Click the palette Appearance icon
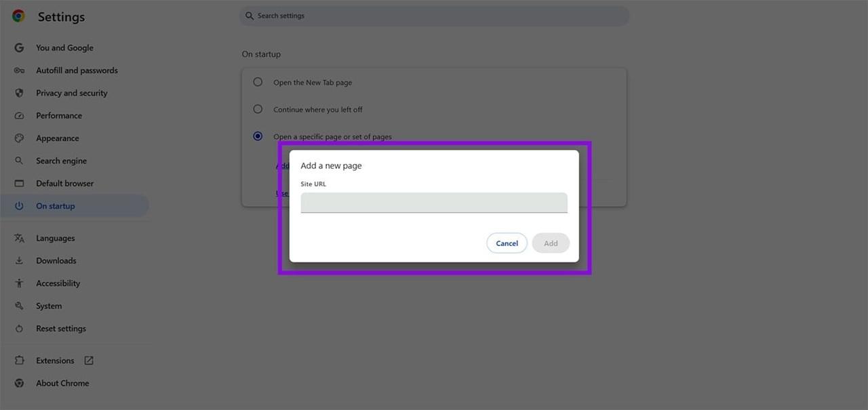 [x=19, y=138]
